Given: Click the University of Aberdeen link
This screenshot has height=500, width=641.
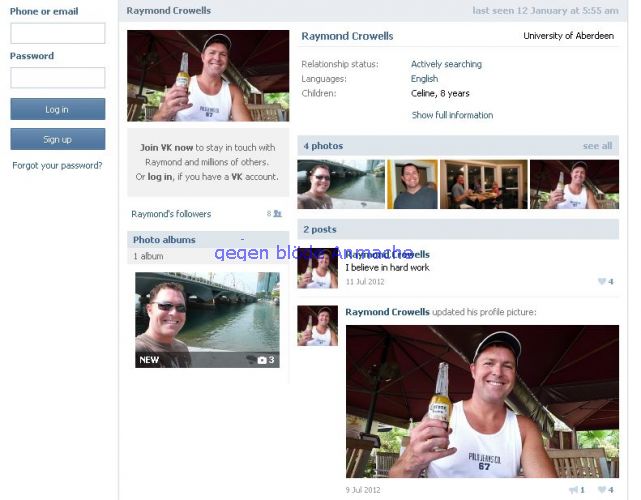Looking at the screenshot, I should (567, 36).
